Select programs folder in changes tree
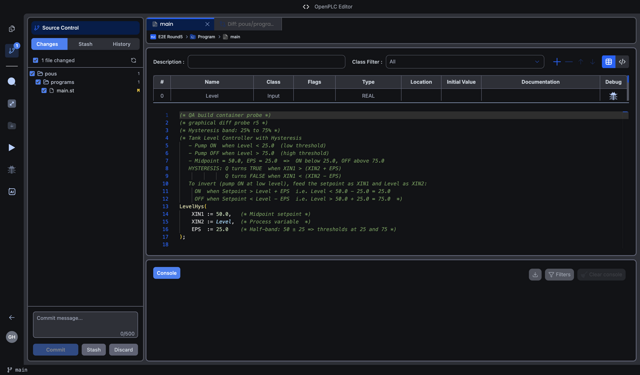 pyautogui.click(x=62, y=82)
